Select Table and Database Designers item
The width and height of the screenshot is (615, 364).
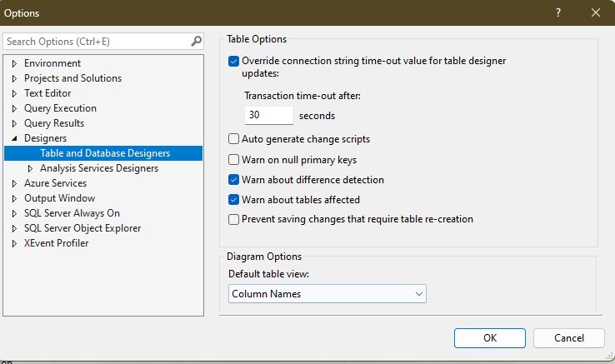(x=103, y=153)
